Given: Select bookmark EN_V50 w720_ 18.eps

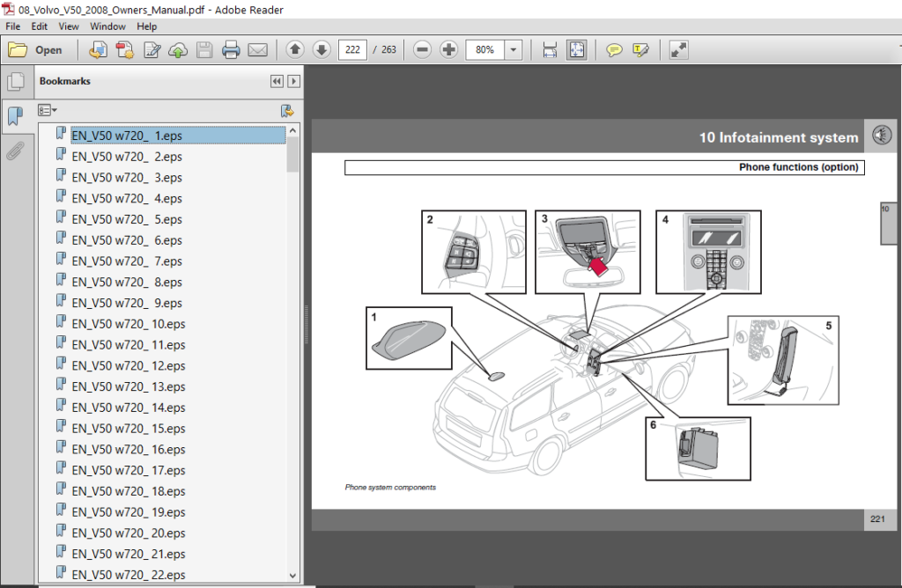Looking at the screenshot, I should point(129,491).
